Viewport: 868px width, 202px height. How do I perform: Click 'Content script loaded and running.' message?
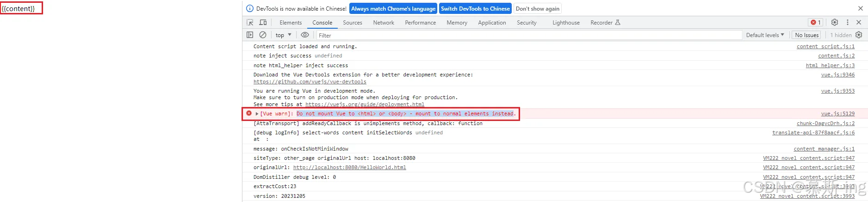pyautogui.click(x=305, y=46)
